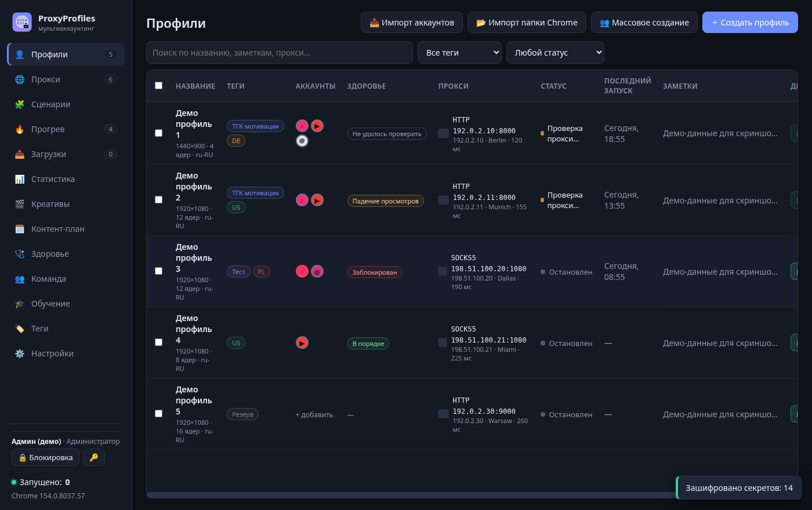The width and height of the screenshot is (812, 510).
Task: Click + добавить for Демо профиль 5
Action: [314, 414]
